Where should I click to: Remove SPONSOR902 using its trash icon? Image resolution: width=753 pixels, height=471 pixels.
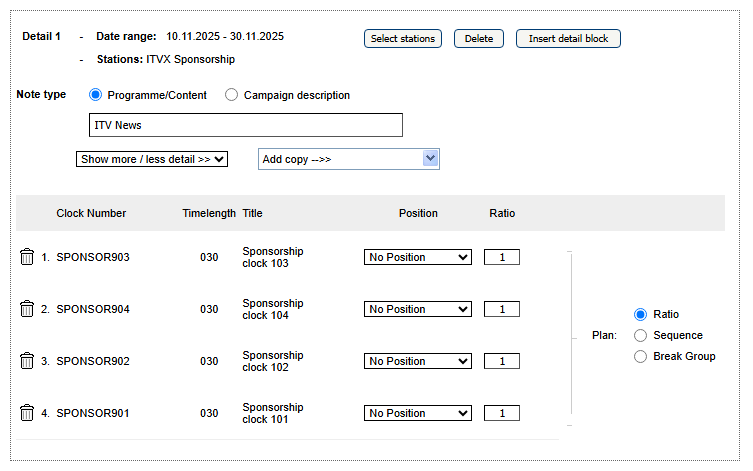27,361
